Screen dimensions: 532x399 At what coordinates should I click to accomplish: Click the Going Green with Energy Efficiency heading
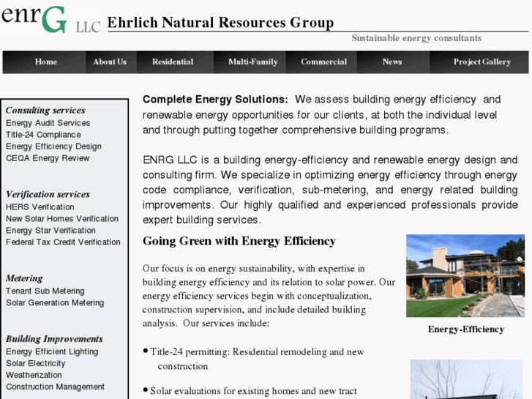click(x=239, y=241)
